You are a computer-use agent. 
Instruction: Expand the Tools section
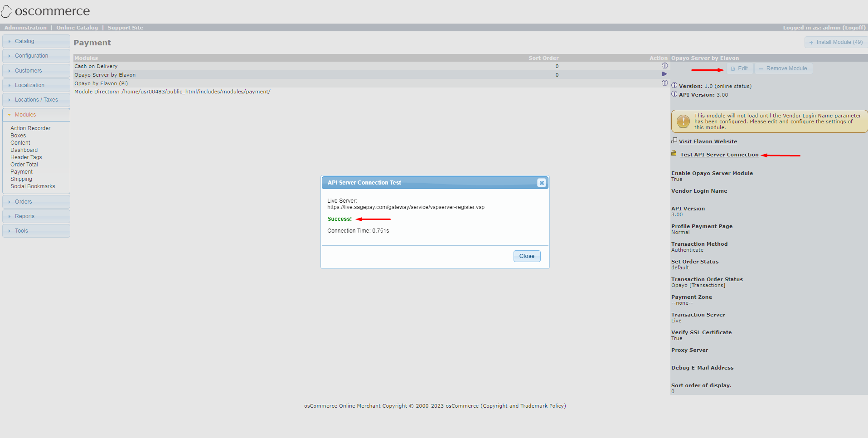click(x=36, y=231)
